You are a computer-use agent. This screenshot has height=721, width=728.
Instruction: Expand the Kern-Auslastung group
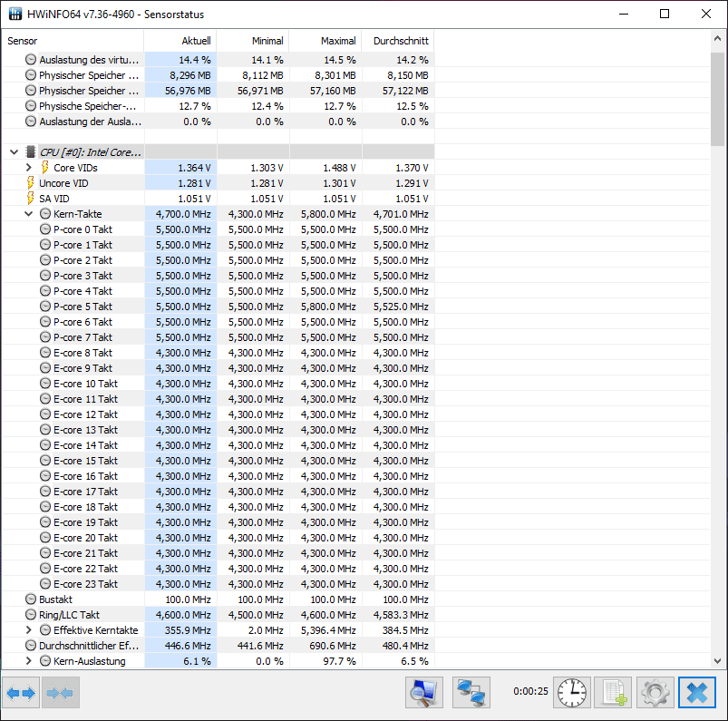(x=29, y=660)
